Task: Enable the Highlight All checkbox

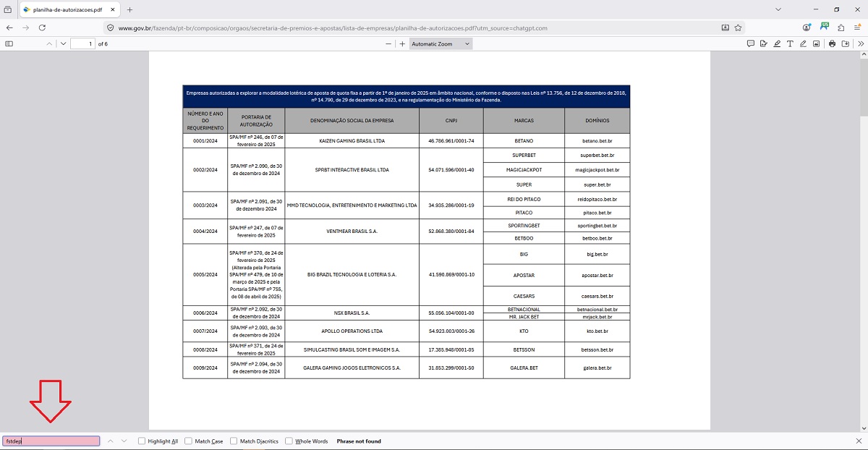Action: click(x=142, y=441)
